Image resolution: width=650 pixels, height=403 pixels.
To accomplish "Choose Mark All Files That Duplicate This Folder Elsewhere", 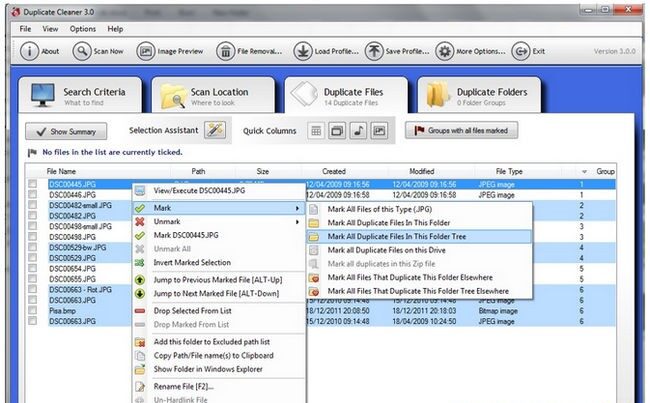I will [x=419, y=277].
